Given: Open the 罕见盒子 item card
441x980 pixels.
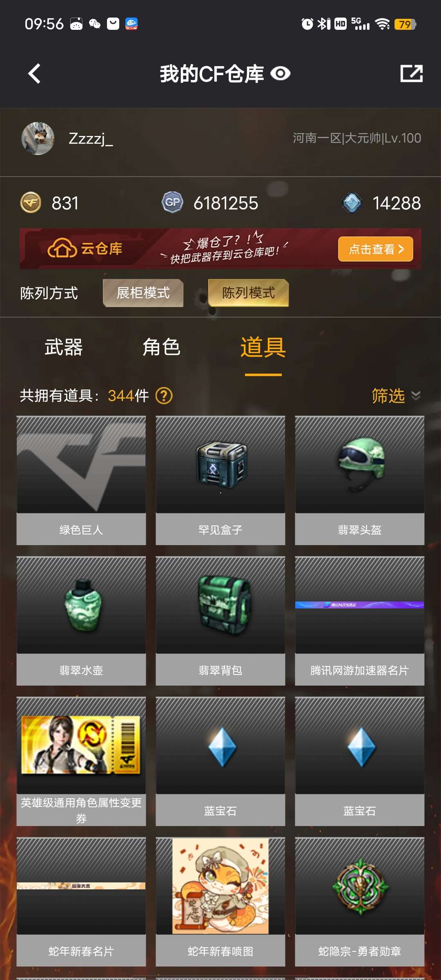Looking at the screenshot, I should point(220,481).
